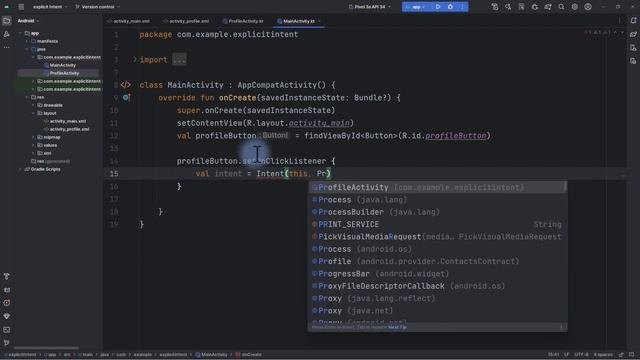Choose PickVisualMediaRequest suggestion

pyautogui.click(x=437, y=237)
